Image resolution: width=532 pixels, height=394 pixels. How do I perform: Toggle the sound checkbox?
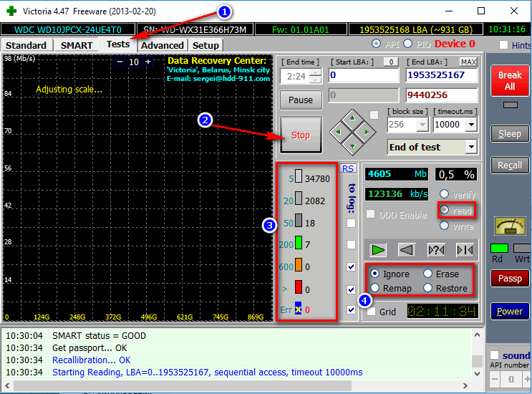494,355
